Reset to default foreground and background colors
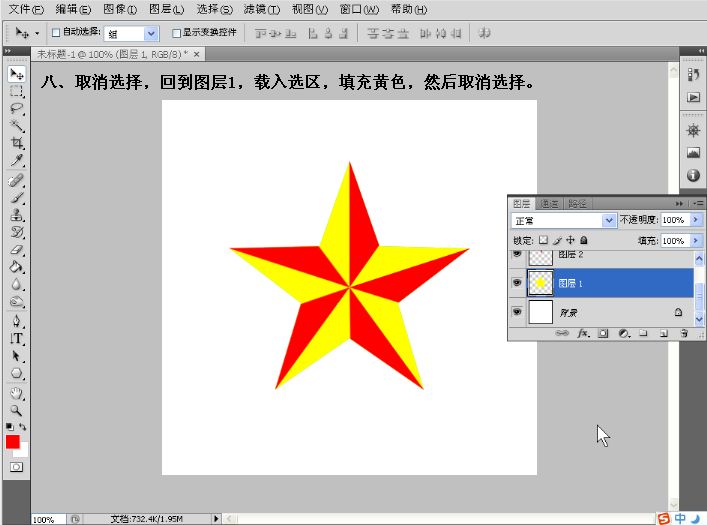This screenshot has width=707, height=525. pyautogui.click(x=9, y=426)
